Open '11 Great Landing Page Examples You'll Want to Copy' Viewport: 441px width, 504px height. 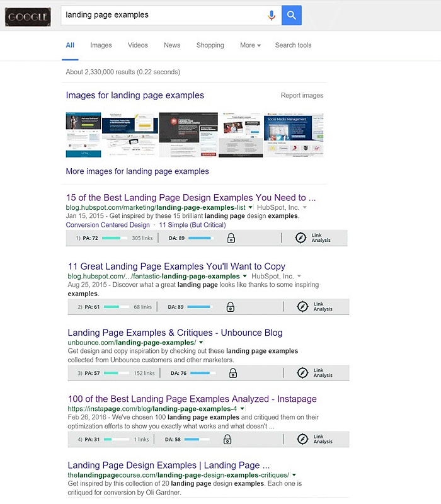[176, 266]
